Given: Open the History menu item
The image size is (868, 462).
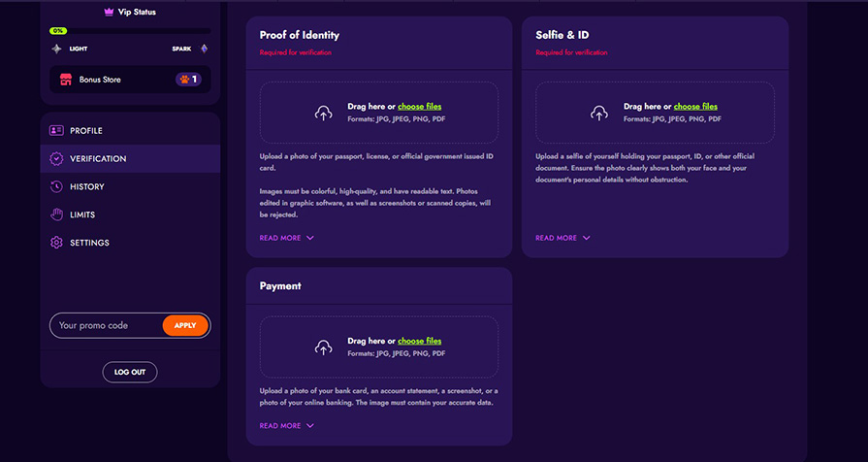Looking at the screenshot, I should coord(87,186).
